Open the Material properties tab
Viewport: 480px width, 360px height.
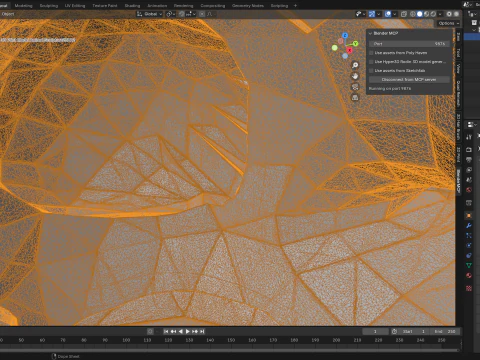(469, 276)
